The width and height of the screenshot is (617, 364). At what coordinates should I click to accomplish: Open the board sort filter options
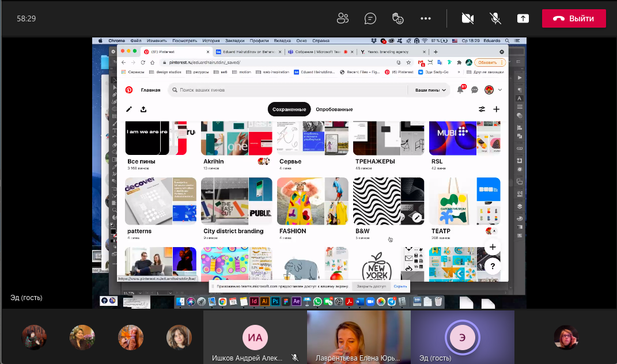482,109
